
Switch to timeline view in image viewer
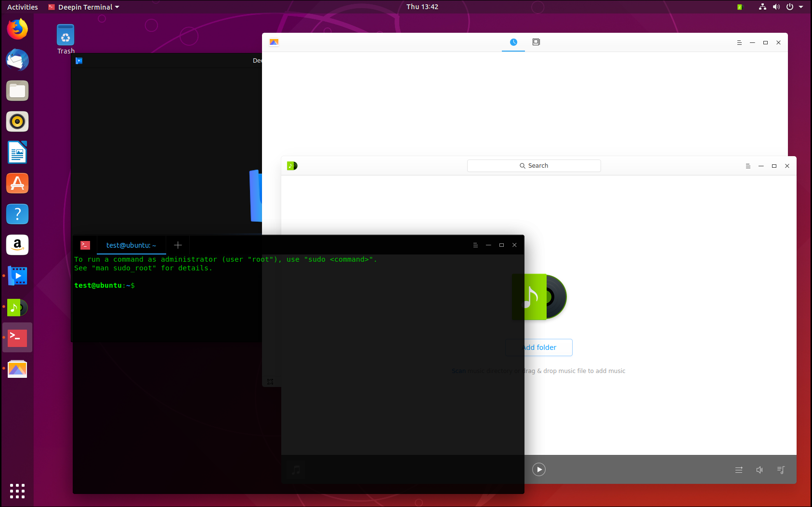(x=513, y=42)
